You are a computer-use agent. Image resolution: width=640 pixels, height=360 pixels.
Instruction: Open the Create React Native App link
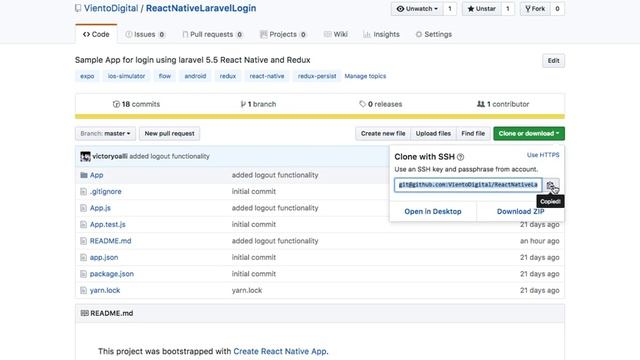(x=280, y=351)
